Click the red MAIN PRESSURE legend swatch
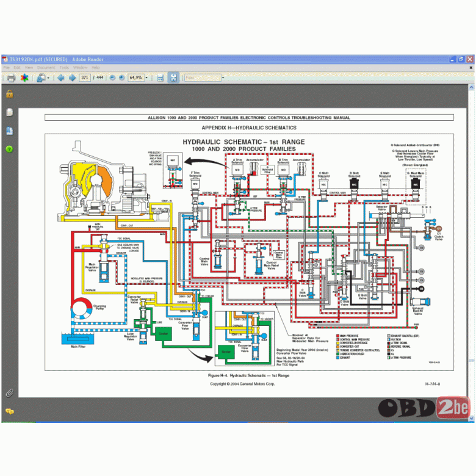The image size is (476, 476). point(337,336)
